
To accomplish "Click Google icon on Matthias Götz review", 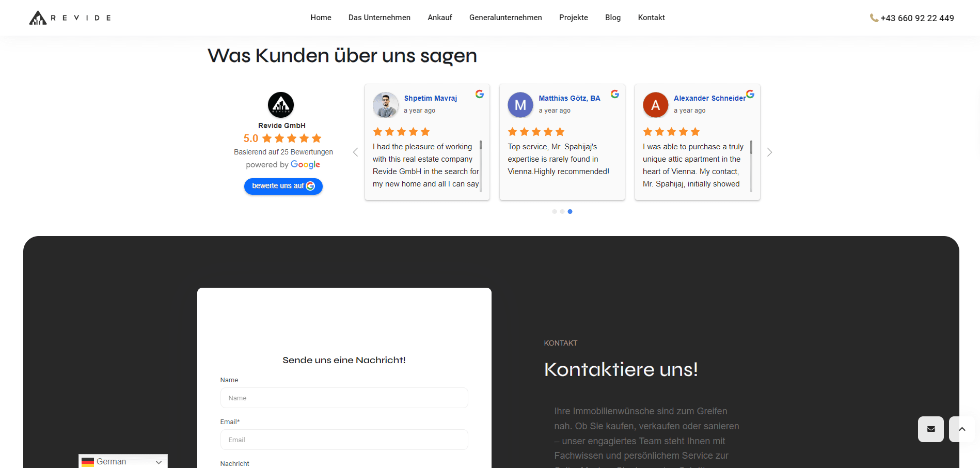I will click(x=614, y=94).
